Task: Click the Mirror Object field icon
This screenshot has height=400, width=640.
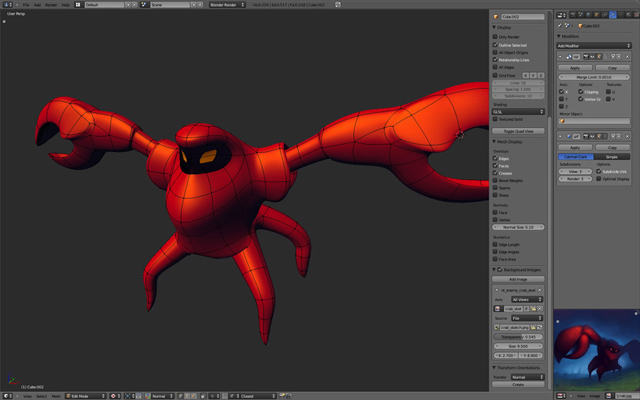Action: pos(561,122)
